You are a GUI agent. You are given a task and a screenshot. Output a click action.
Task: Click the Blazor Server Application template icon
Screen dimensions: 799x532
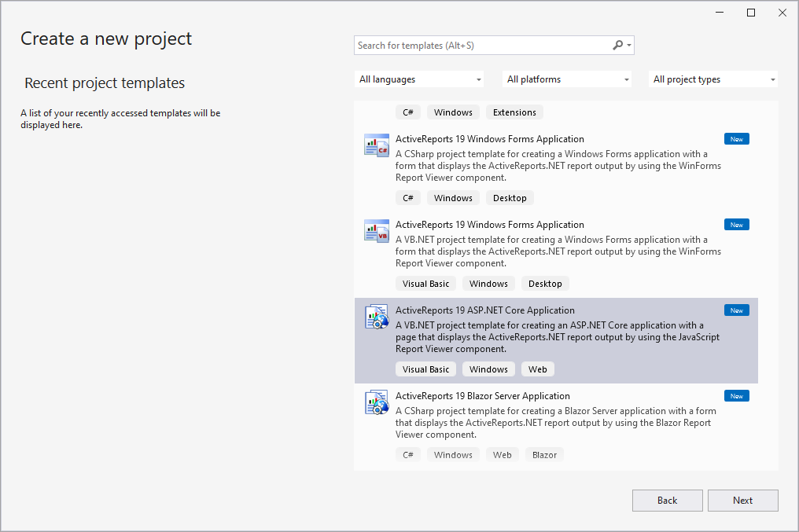[x=377, y=402]
